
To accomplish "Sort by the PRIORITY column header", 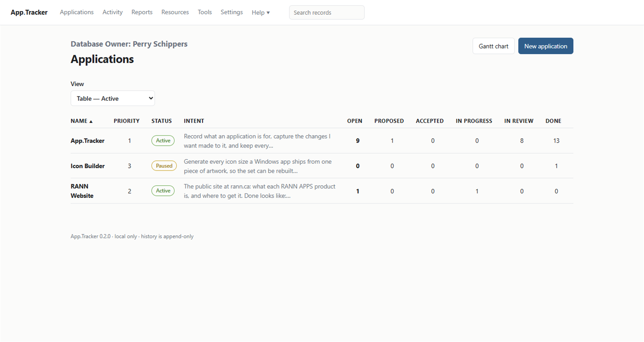I will pyautogui.click(x=127, y=121).
